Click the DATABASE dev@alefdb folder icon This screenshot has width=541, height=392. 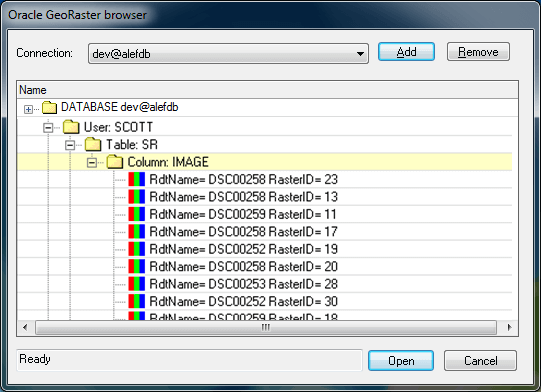[x=49, y=107]
